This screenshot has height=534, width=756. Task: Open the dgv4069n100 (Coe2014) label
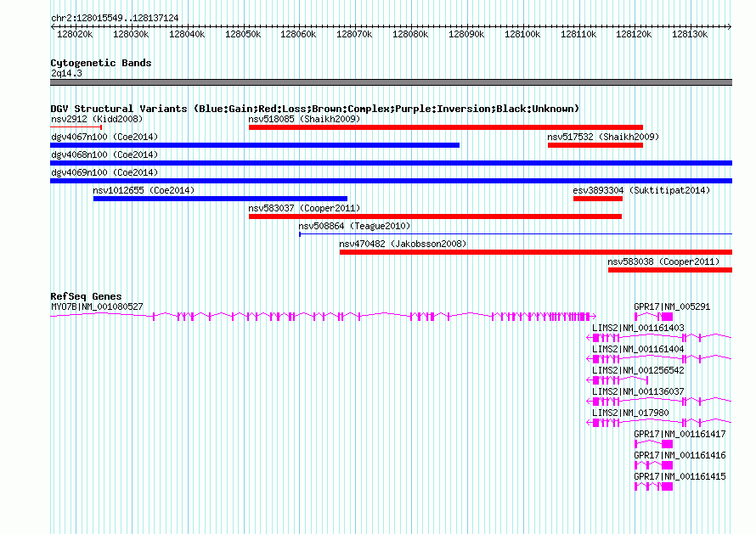click(x=104, y=172)
